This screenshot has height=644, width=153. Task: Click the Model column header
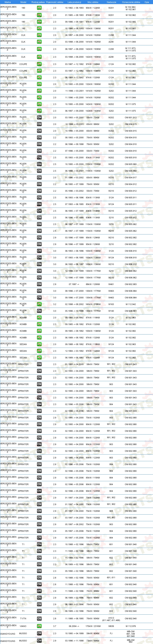23,2
